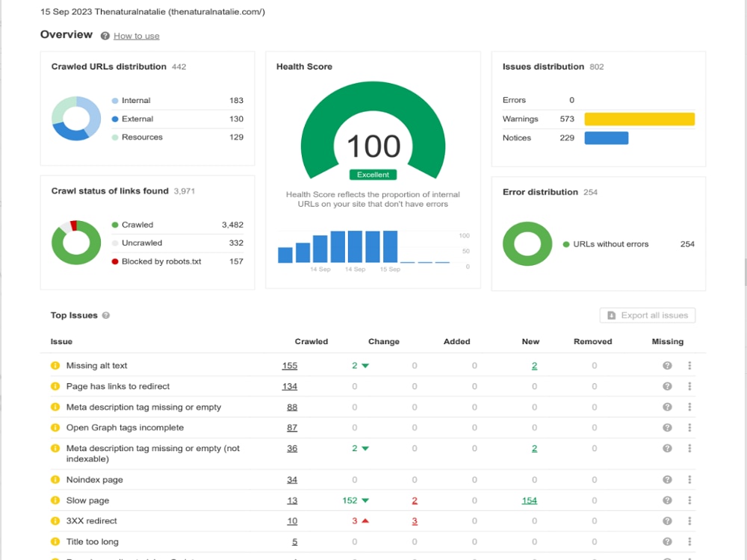The image size is (747, 560).
Task: Open Added count 2 for Slow page
Action: [x=415, y=500]
